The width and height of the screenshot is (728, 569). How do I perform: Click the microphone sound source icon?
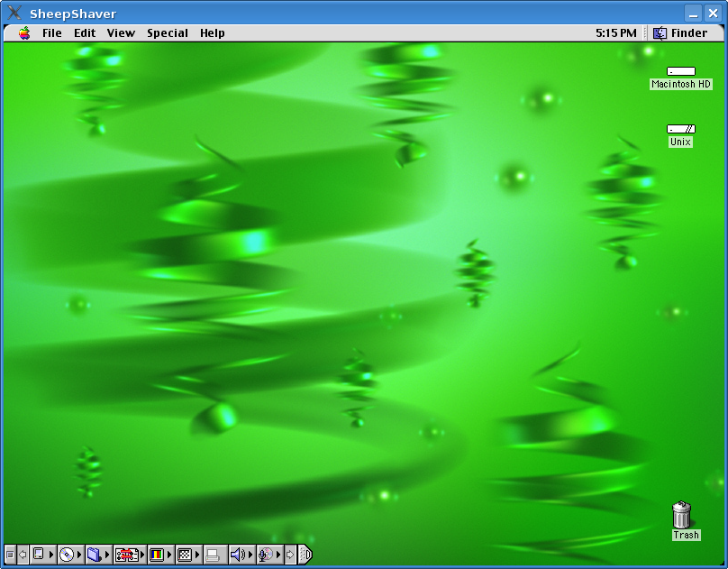pos(266,555)
